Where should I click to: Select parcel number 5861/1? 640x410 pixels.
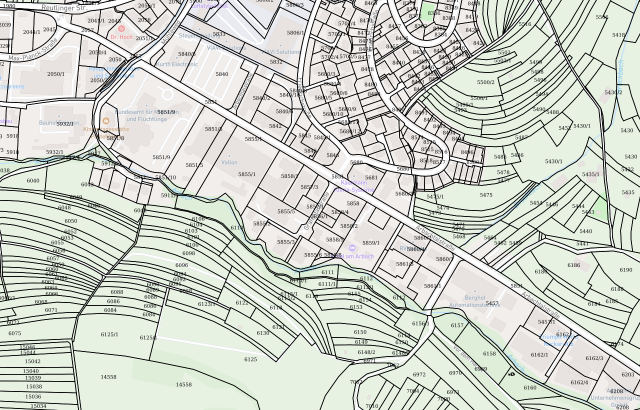point(433,286)
